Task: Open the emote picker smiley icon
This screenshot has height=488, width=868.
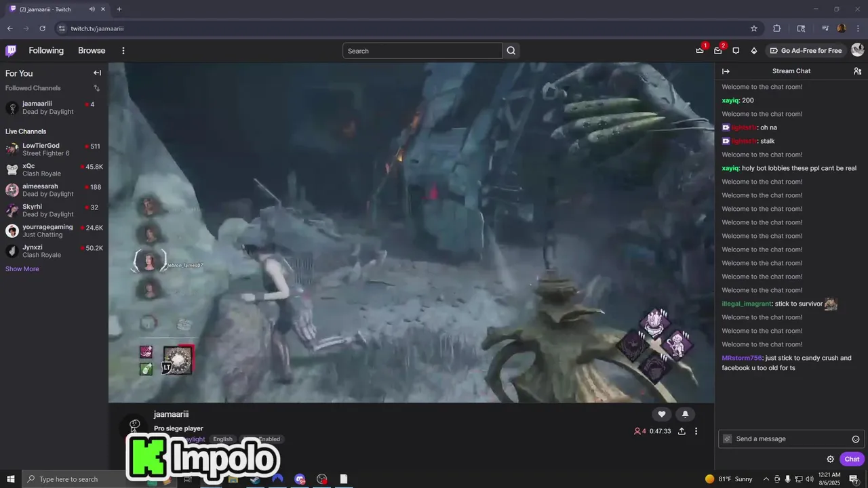Action: [x=856, y=439]
